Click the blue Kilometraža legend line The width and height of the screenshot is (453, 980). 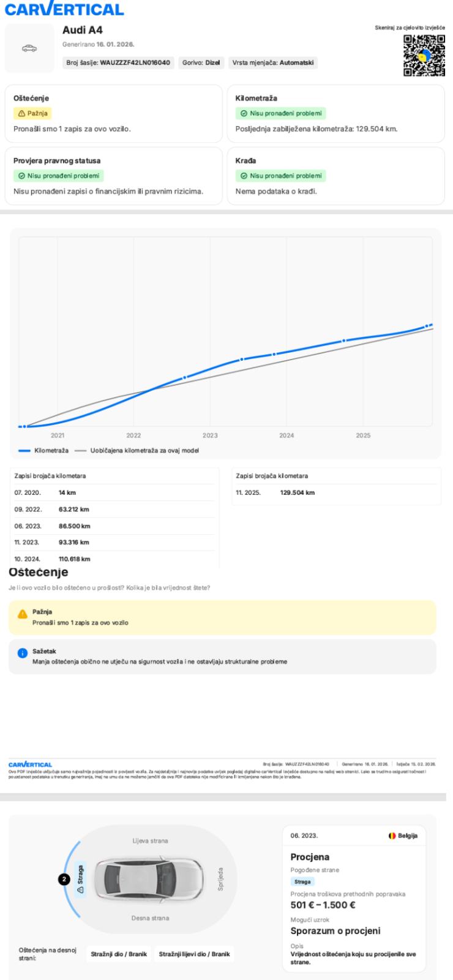(x=25, y=450)
